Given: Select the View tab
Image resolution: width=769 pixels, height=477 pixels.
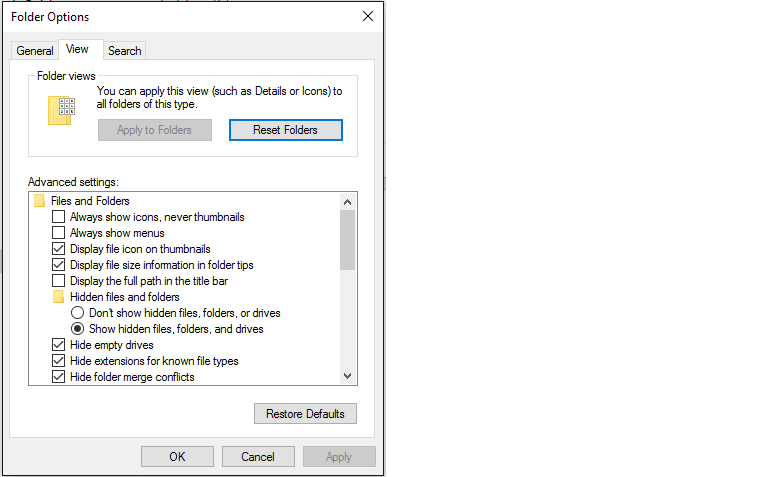Looking at the screenshot, I should [80, 49].
